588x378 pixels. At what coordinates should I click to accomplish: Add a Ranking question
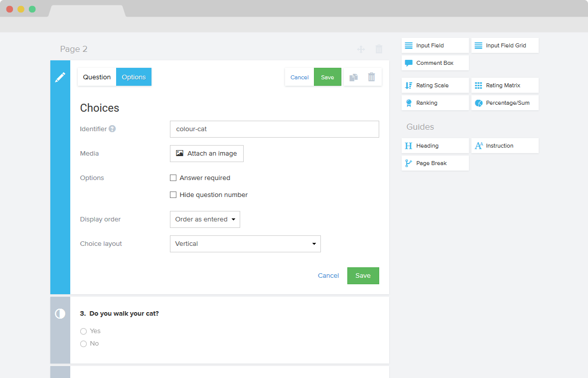[x=435, y=103]
